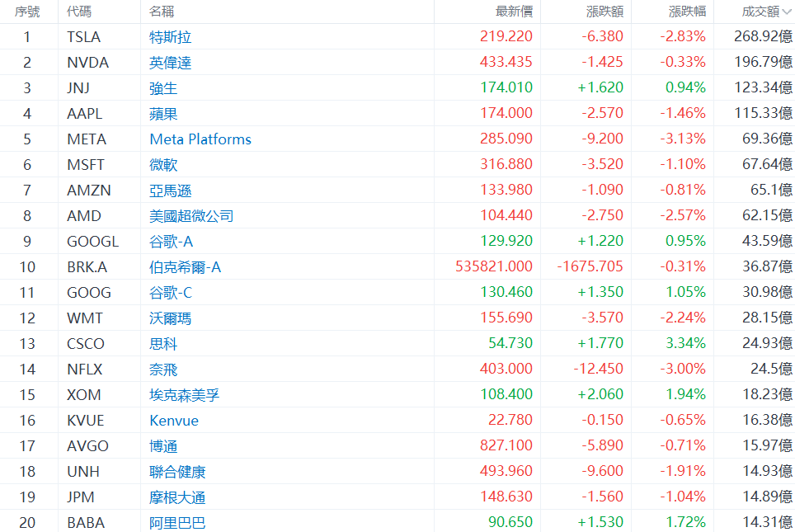Select the 微軟 stock name

[163, 165]
